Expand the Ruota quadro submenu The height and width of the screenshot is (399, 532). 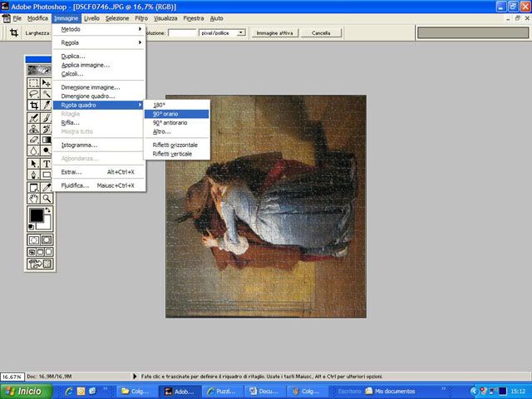100,106
